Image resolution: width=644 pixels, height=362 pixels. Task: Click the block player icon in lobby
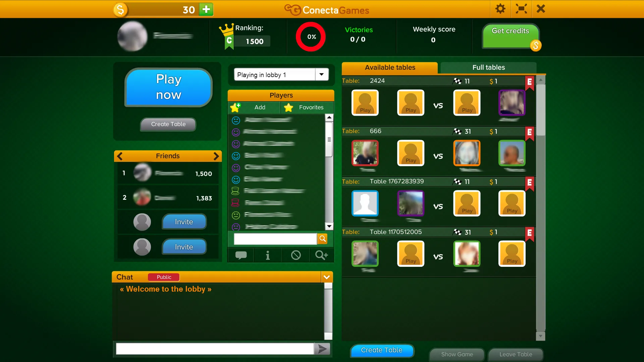tap(295, 255)
